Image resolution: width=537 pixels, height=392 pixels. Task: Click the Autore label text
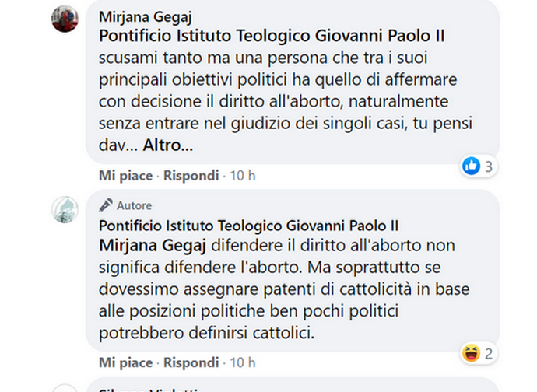click(134, 206)
